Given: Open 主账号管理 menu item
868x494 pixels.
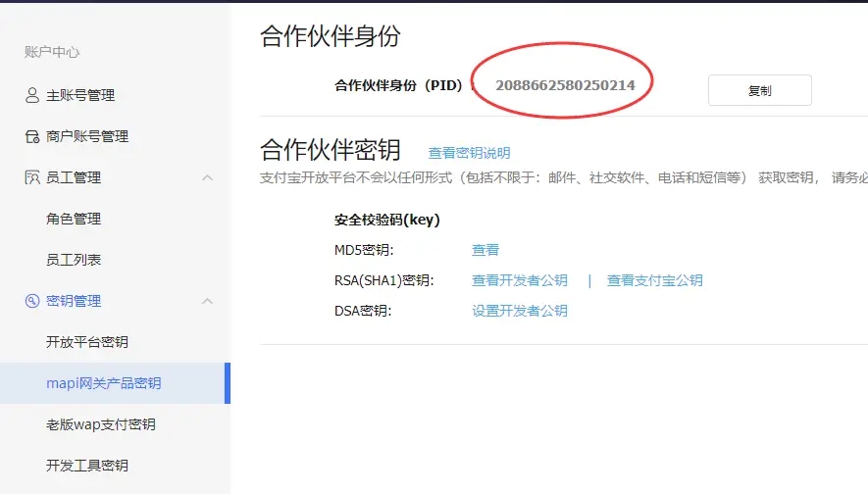Looking at the screenshot, I should tap(80, 95).
